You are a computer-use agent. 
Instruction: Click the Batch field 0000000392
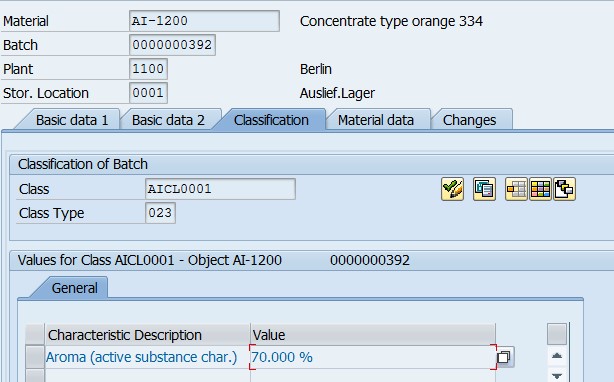pos(172,45)
